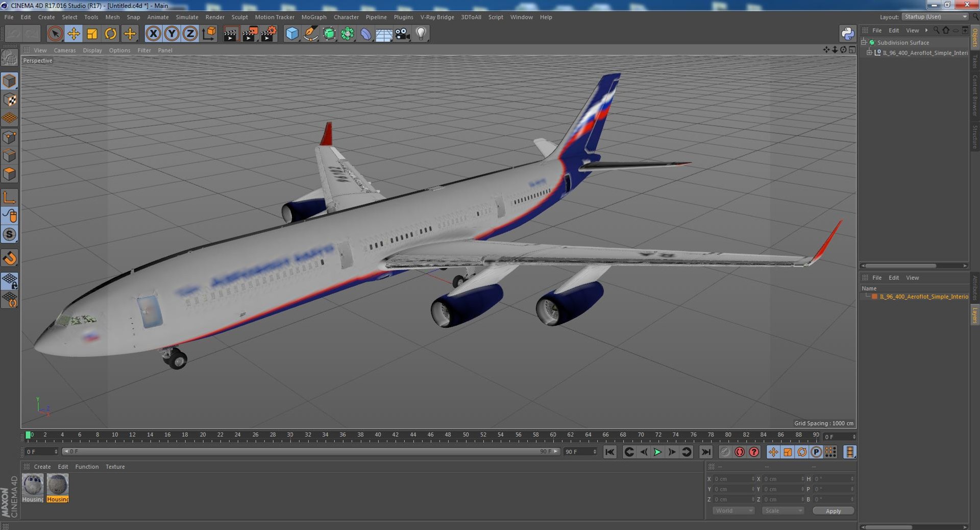Toggle position keyframe recording

(x=773, y=452)
